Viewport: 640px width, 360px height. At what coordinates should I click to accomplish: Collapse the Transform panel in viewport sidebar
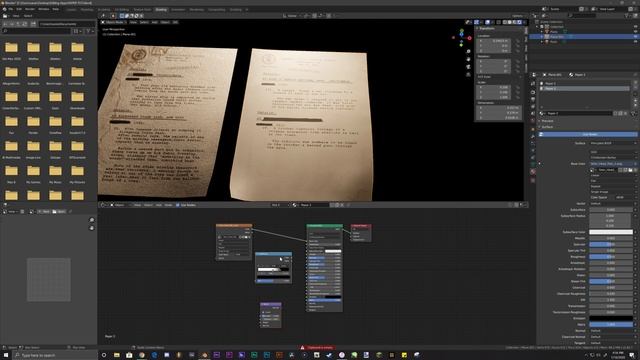click(x=486, y=29)
